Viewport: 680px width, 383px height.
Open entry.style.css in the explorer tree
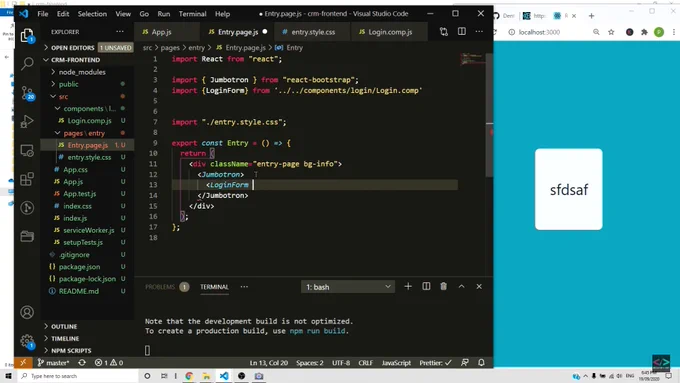pos(89,157)
